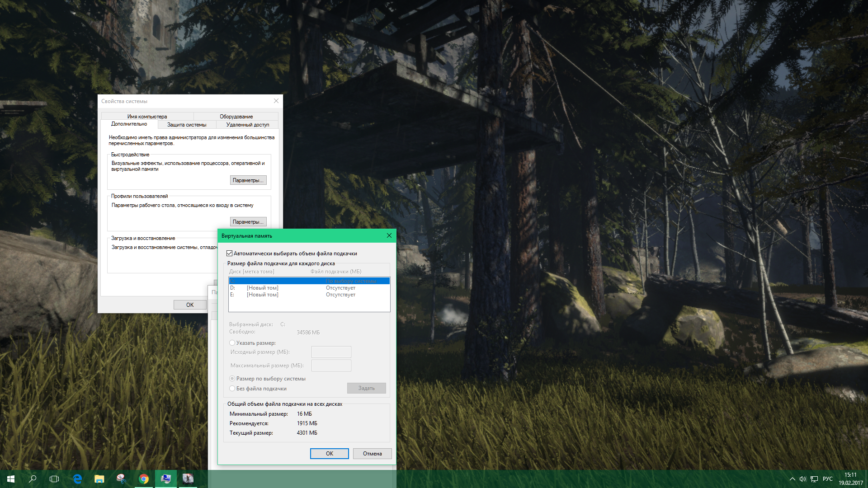Screen dimensions: 868x488
Task: Expand hidden system tray icons chevron
Action: (792, 479)
